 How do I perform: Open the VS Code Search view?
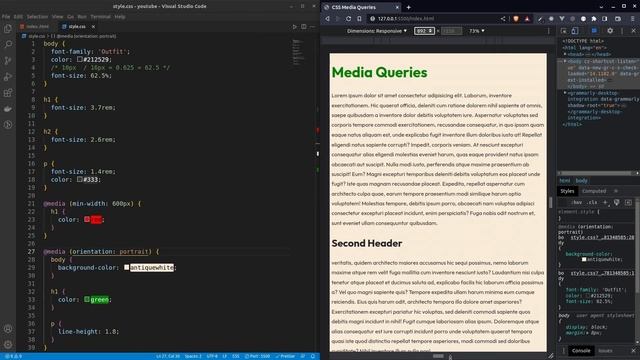click(x=8, y=44)
